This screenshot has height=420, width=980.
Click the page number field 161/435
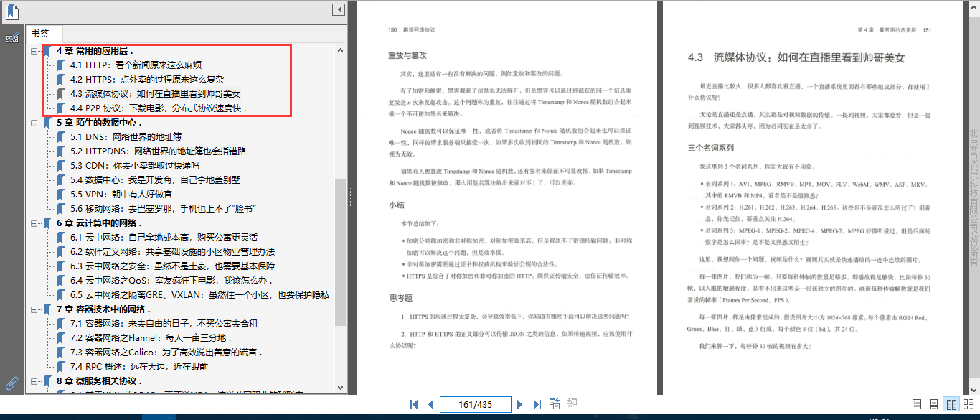point(475,404)
